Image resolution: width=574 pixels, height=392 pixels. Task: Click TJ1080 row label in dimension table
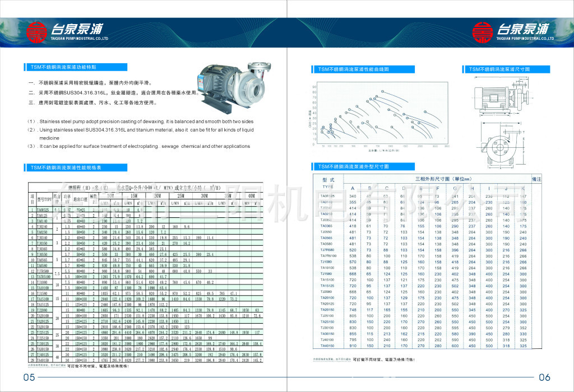(326, 262)
